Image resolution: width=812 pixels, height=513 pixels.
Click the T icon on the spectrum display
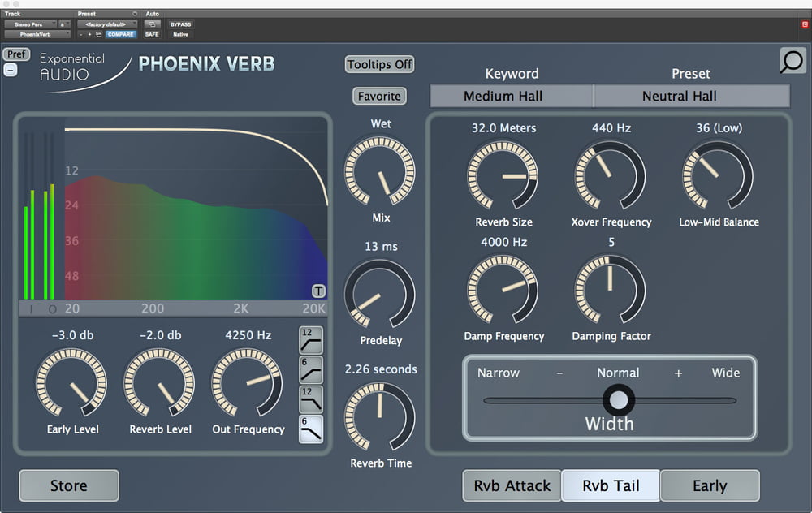pyautogui.click(x=317, y=289)
